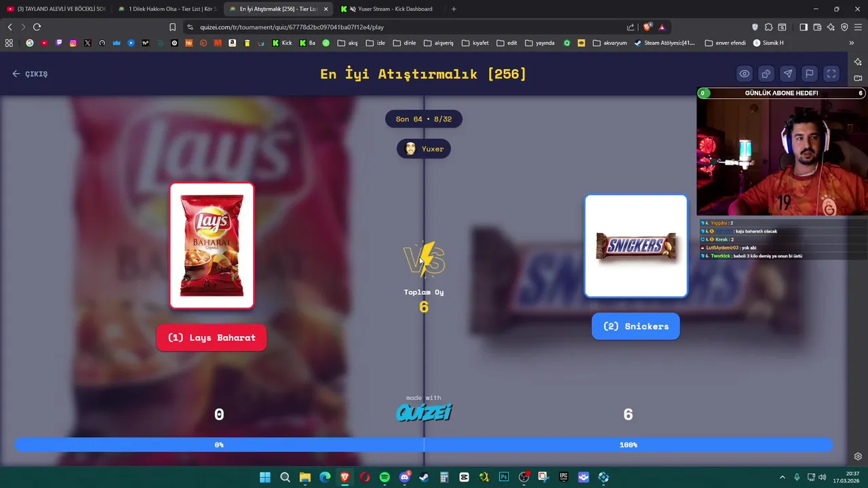Open the 'akvaryum' bookmark folder
Image resolution: width=868 pixels, height=488 pixels.
pyautogui.click(x=610, y=43)
